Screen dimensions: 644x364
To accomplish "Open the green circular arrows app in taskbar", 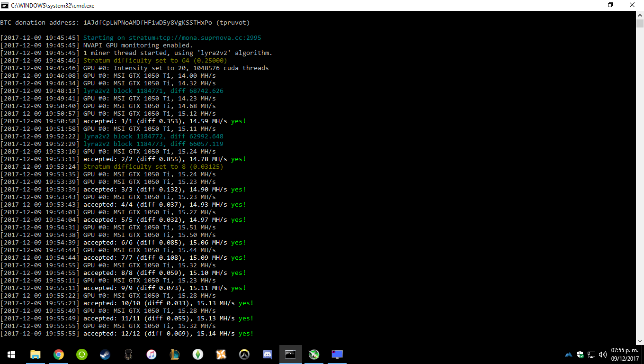I will [x=81, y=355].
